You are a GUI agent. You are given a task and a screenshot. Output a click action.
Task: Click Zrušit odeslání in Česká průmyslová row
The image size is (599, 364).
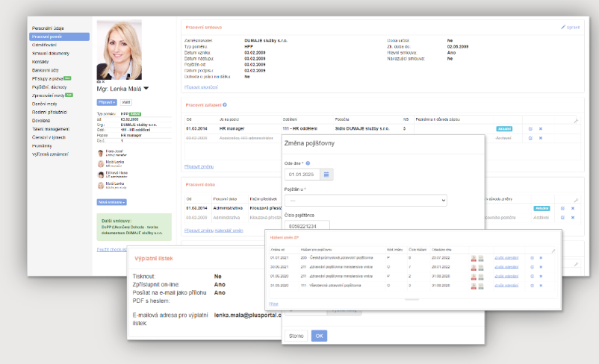tap(506, 258)
